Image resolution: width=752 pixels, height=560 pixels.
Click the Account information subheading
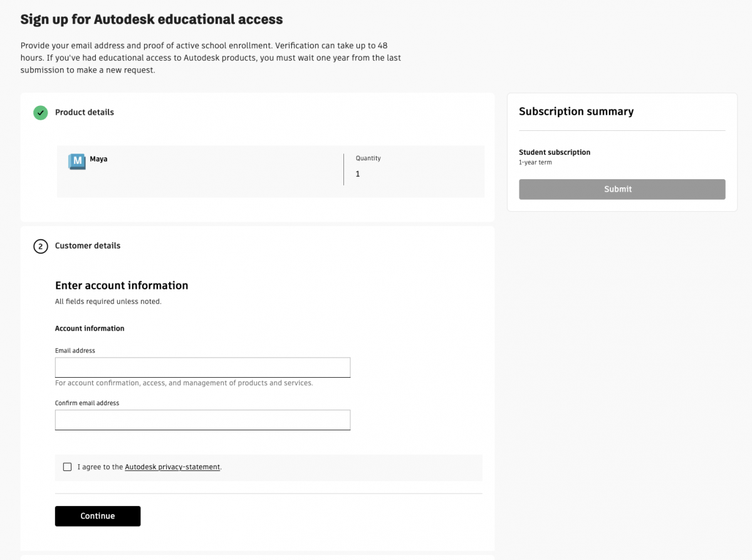point(90,328)
